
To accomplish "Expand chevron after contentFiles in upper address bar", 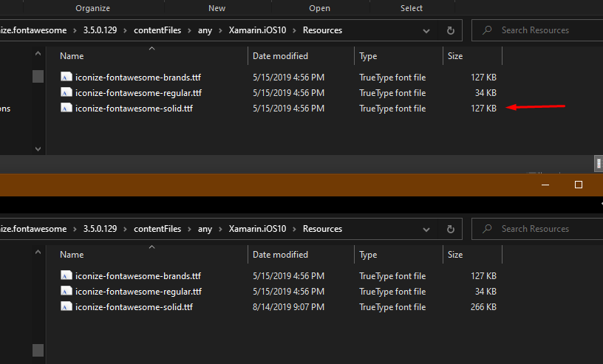I will coord(189,31).
